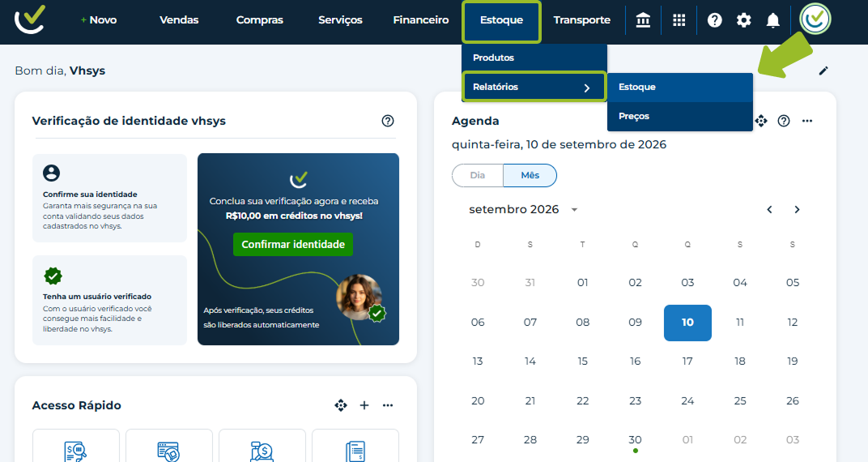Select day 01 of setembro

pyautogui.click(x=582, y=283)
